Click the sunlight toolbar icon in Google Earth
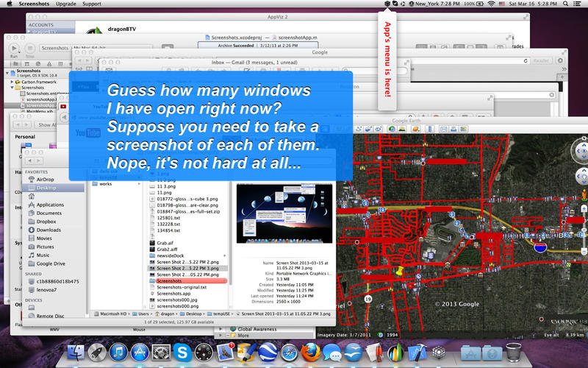 point(401,130)
